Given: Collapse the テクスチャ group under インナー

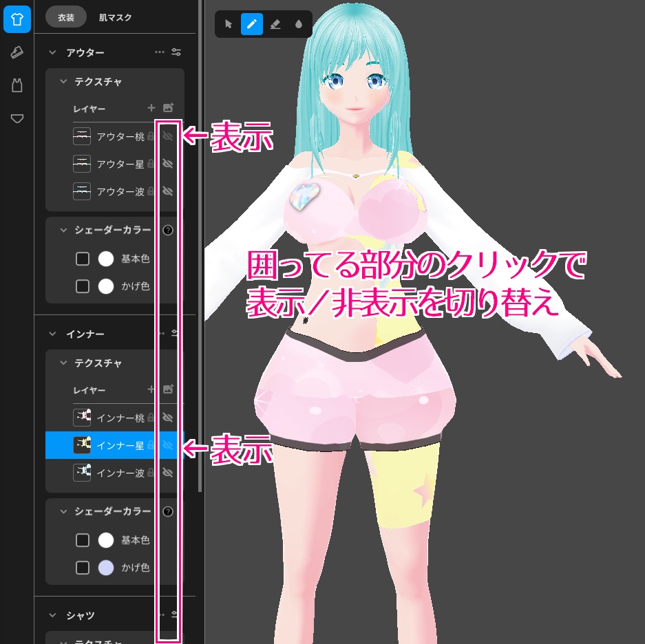Looking at the screenshot, I should [x=64, y=363].
